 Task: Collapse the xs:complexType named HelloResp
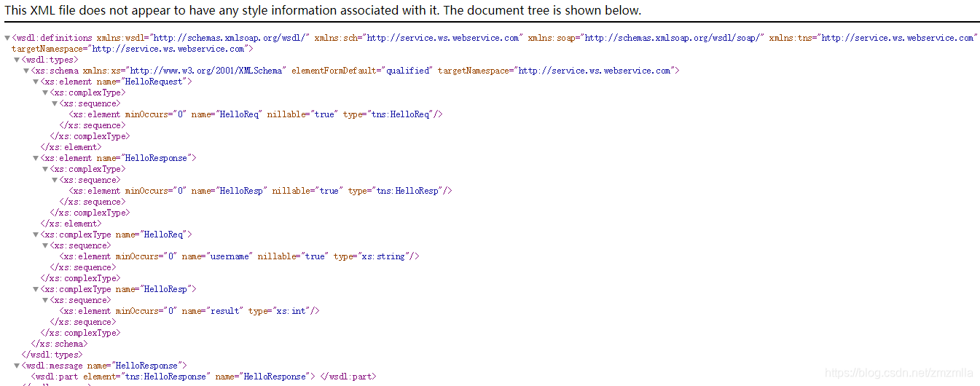(x=36, y=289)
